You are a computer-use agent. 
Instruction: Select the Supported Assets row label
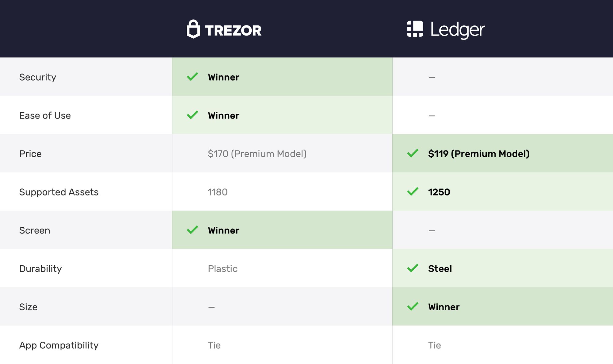[x=59, y=192]
